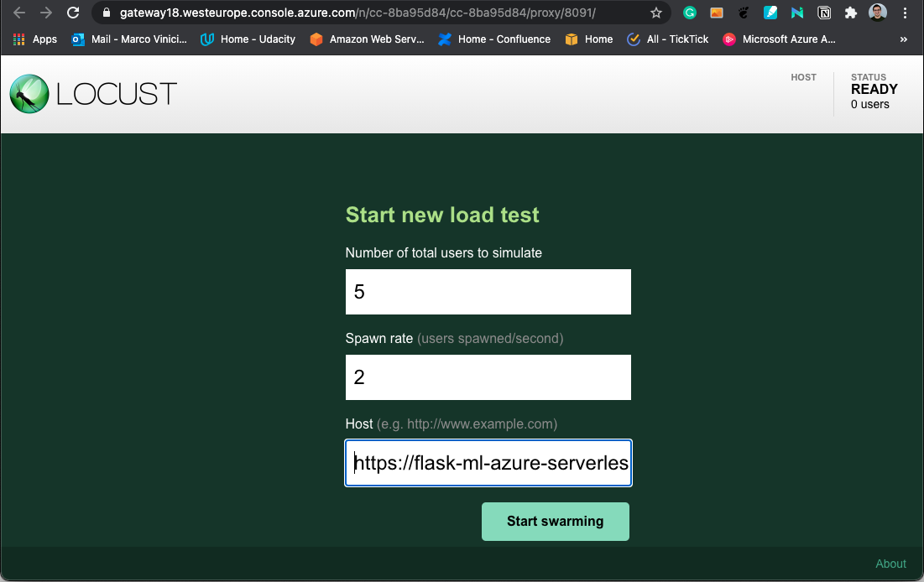Open the Grammarly extension icon
Screen dimensions: 924x582
pyautogui.click(x=690, y=13)
